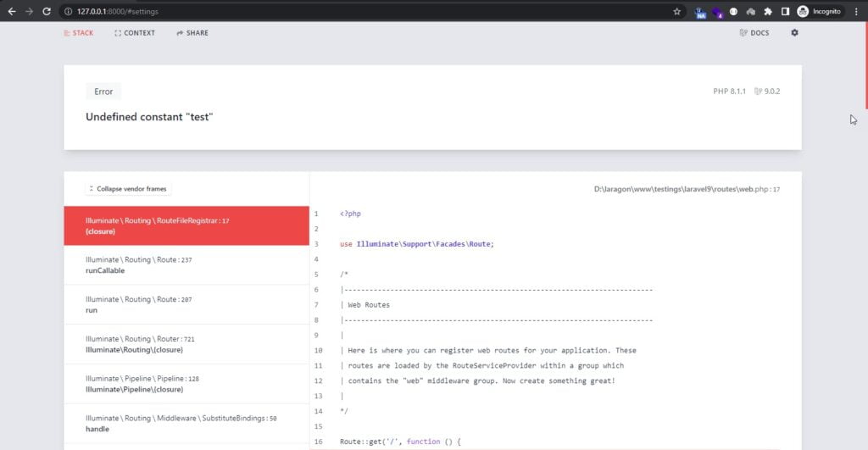The height and width of the screenshot is (450, 868).
Task: Bookmark this page with the star icon
Action: (x=676, y=11)
